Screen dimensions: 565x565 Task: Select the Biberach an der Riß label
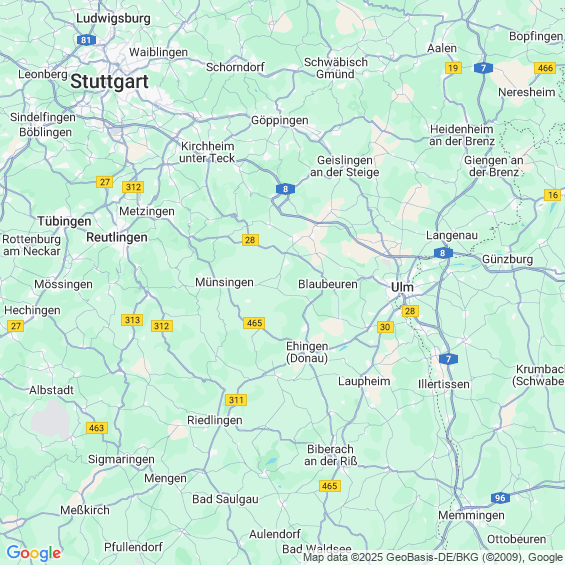330,455
